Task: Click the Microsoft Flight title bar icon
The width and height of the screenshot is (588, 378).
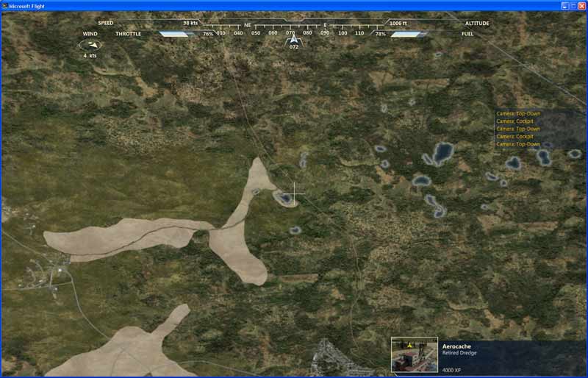Action: click(4, 6)
